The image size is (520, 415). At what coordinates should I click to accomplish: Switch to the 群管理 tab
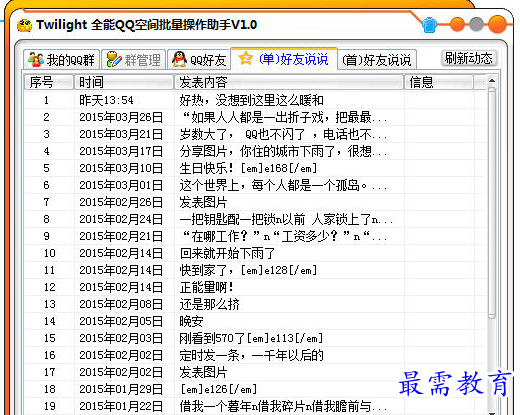(x=133, y=60)
